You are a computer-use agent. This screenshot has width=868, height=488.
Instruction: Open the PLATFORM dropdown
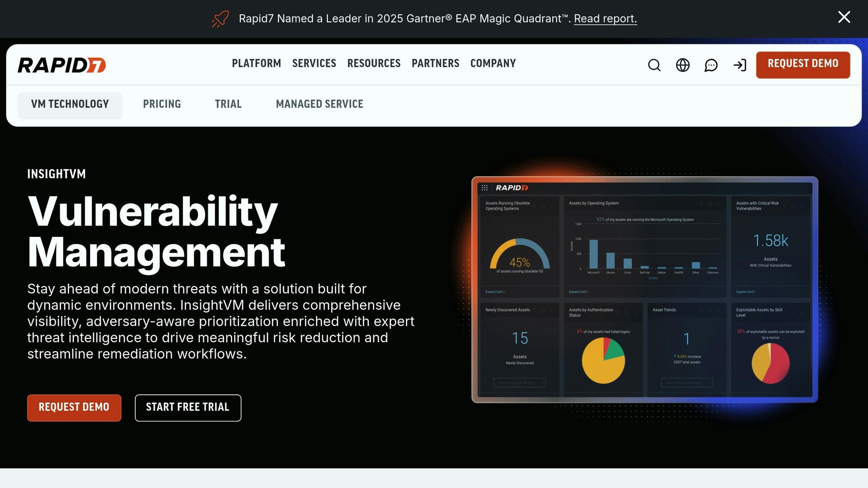point(256,64)
